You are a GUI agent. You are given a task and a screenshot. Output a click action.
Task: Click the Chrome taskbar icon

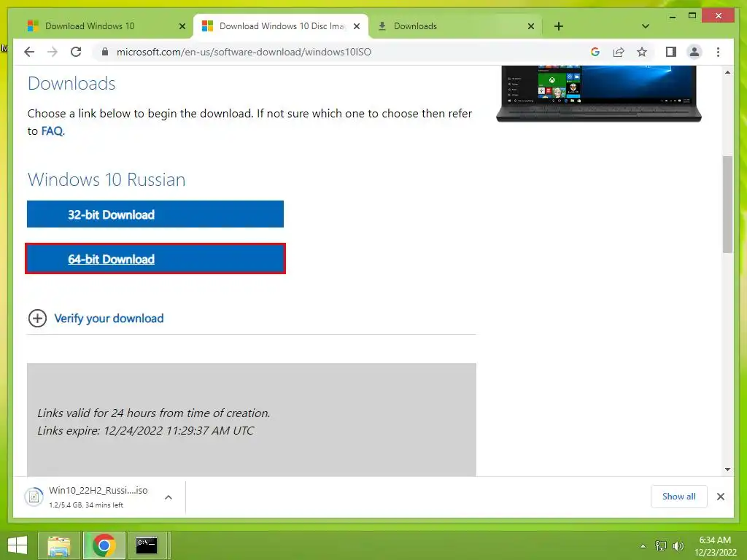pyautogui.click(x=104, y=545)
